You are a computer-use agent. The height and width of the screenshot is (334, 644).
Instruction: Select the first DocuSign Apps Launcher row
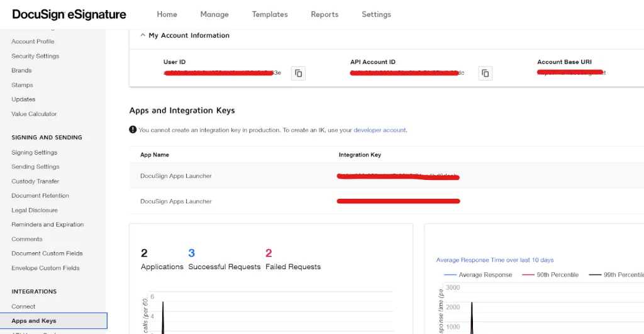[387, 176]
